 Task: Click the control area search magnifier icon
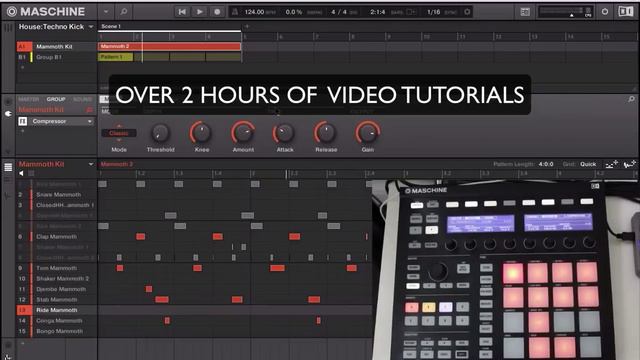point(631,99)
